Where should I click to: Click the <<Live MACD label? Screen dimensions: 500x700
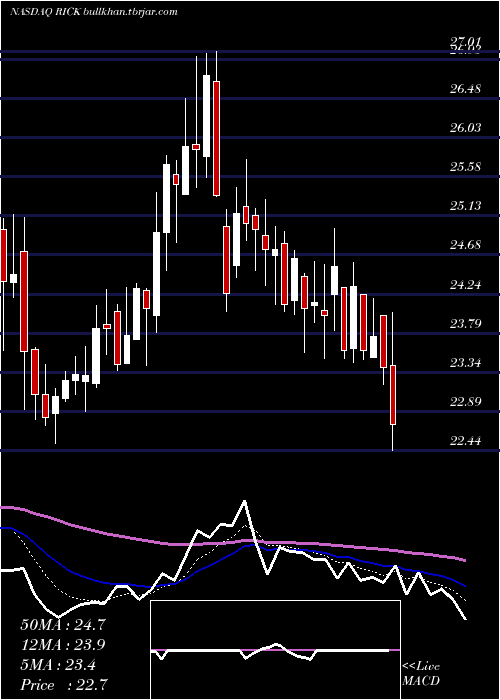[421, 673]
